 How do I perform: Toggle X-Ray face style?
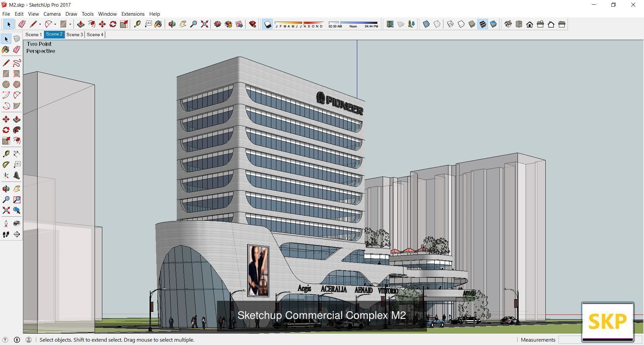click(x=426, y=24)
